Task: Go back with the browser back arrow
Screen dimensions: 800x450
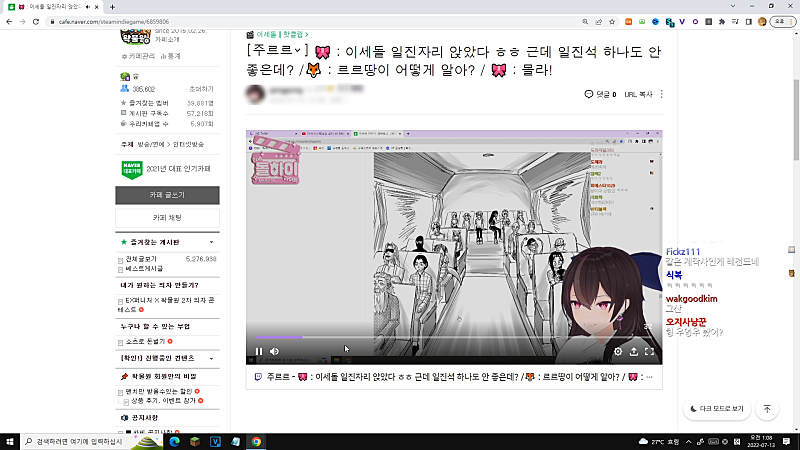Action: 9,21
